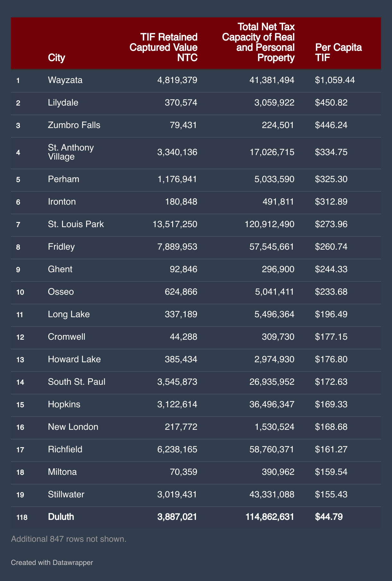Select Duluth's total net tax capacity 114,862,631

tap(270, 517)
